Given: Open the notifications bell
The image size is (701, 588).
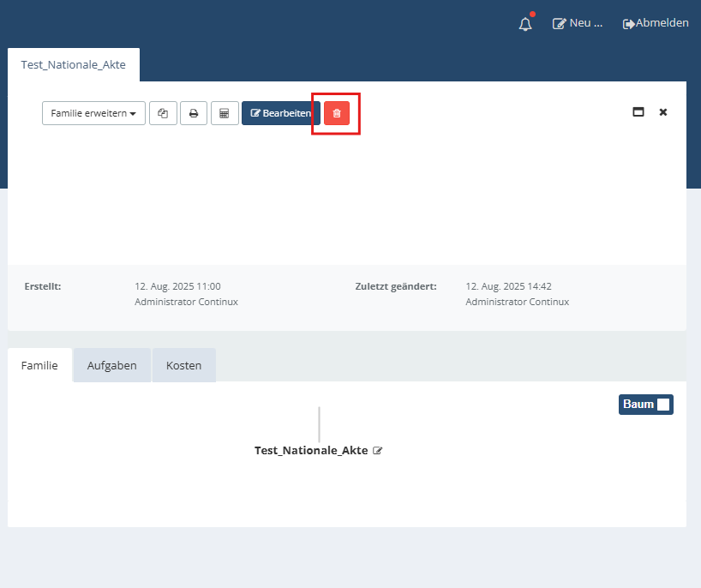Looking at the screenshot, I should [x=525, y=24].
